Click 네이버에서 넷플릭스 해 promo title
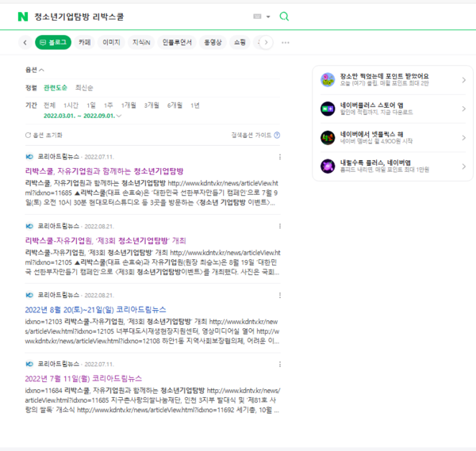 (371, 135)
